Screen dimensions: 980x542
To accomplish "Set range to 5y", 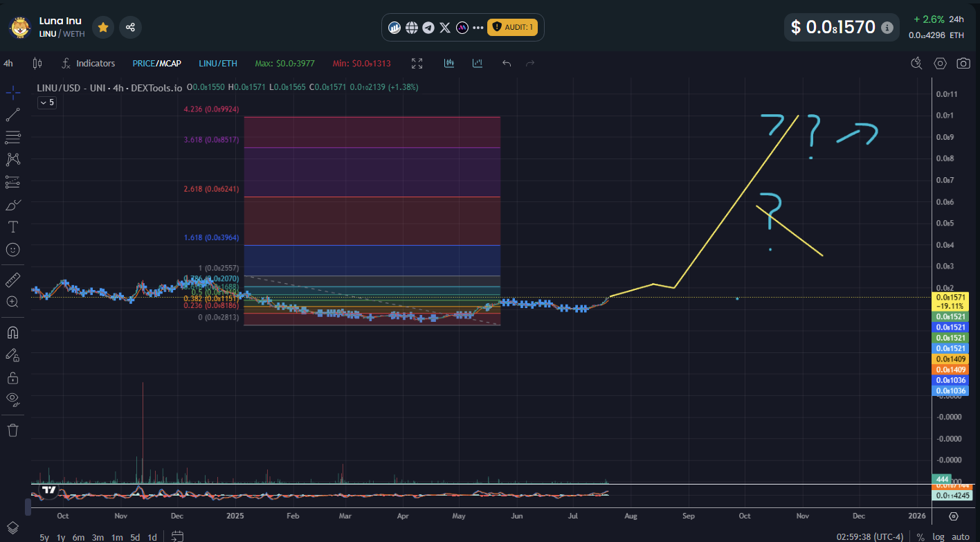I will 44,537.
